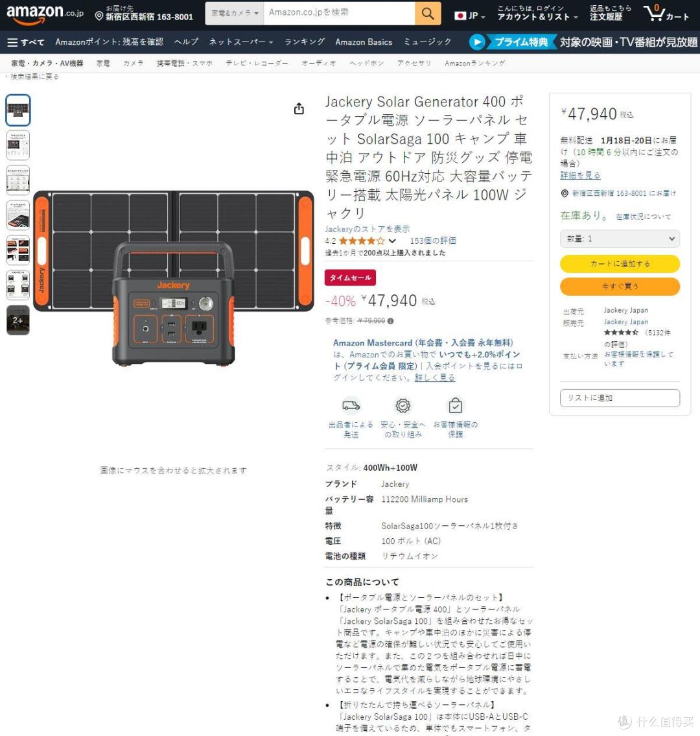Select the オーディオ subnav tab
This screenshot has height=736, width=700.
click(x=319, y=63)
